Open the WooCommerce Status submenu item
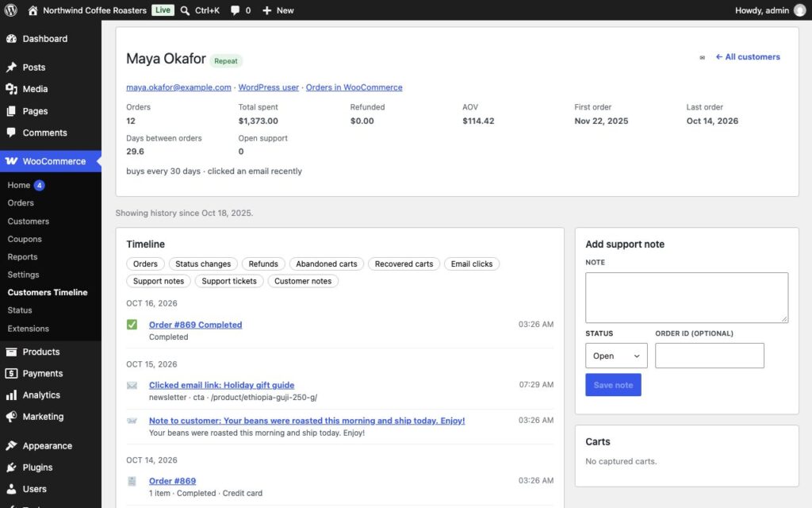 tap(20, 310)
